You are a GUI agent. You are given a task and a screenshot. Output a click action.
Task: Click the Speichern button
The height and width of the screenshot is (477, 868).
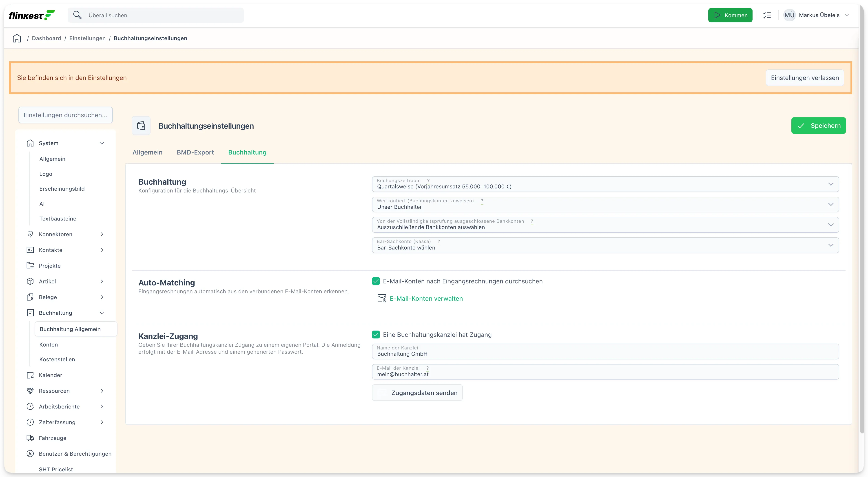(x=819, y=126)
